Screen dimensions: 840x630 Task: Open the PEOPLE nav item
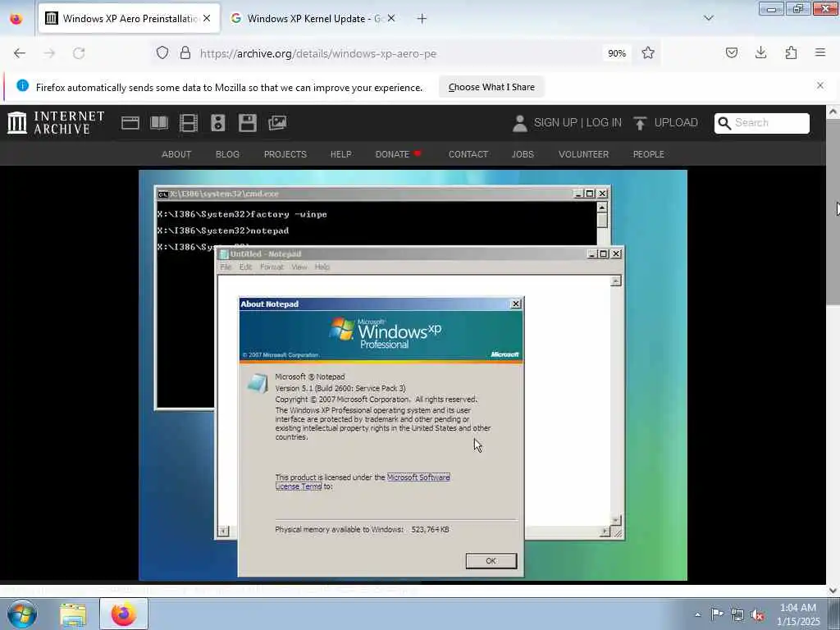point(648,154)
